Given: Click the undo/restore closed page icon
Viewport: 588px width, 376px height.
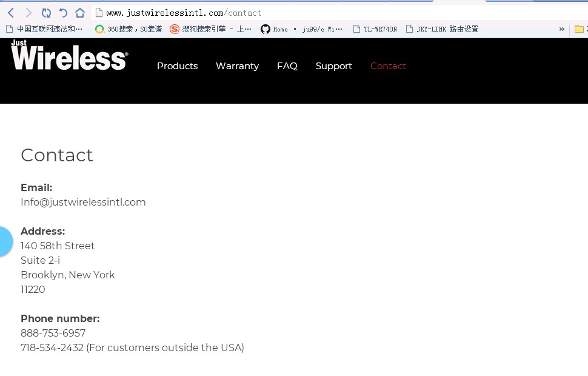Looking at the screenshot, I should (63, 13).
